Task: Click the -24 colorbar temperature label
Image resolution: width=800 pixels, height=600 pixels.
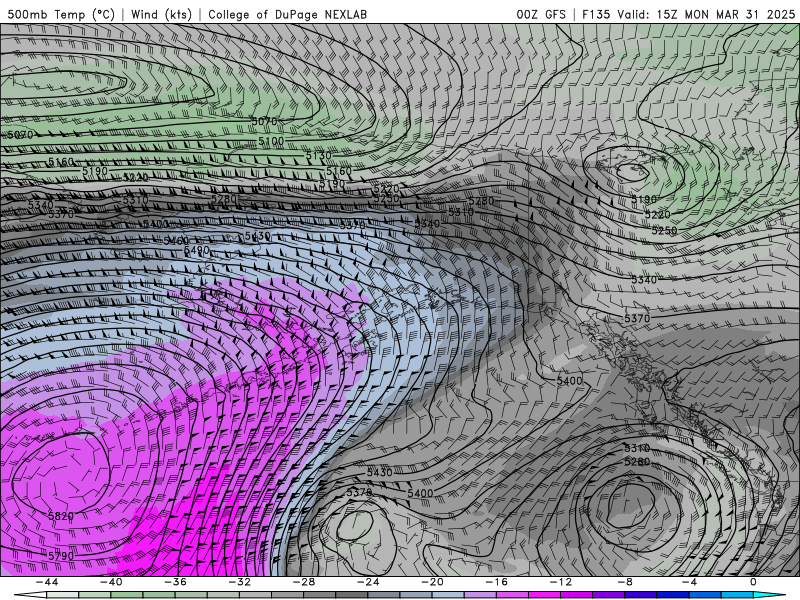Action: [x=368, y=582]
